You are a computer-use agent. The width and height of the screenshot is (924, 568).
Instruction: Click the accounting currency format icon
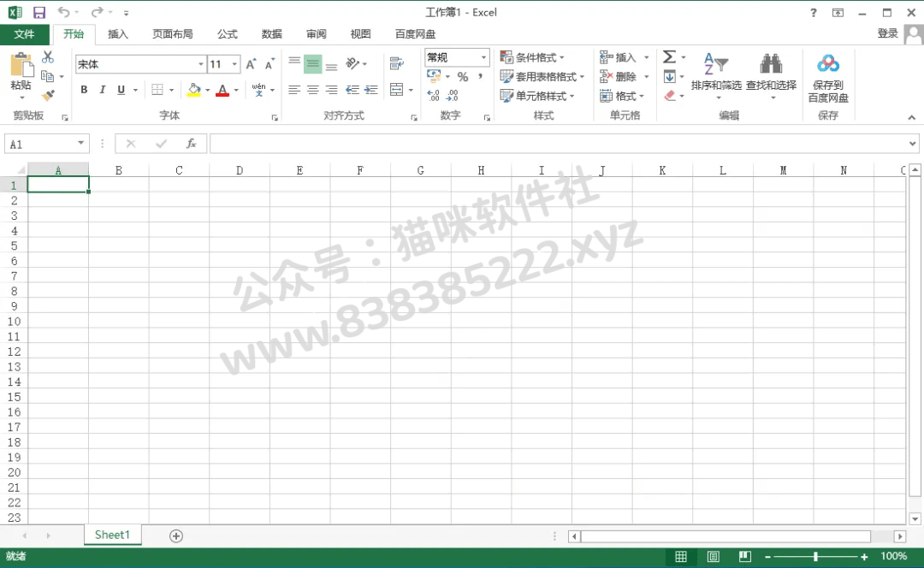434,76
